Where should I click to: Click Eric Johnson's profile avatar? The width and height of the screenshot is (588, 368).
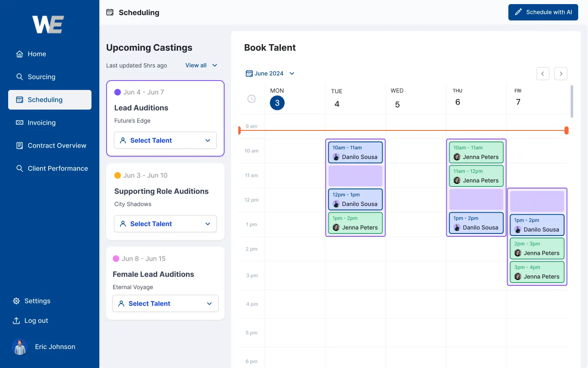pos(20,347)
